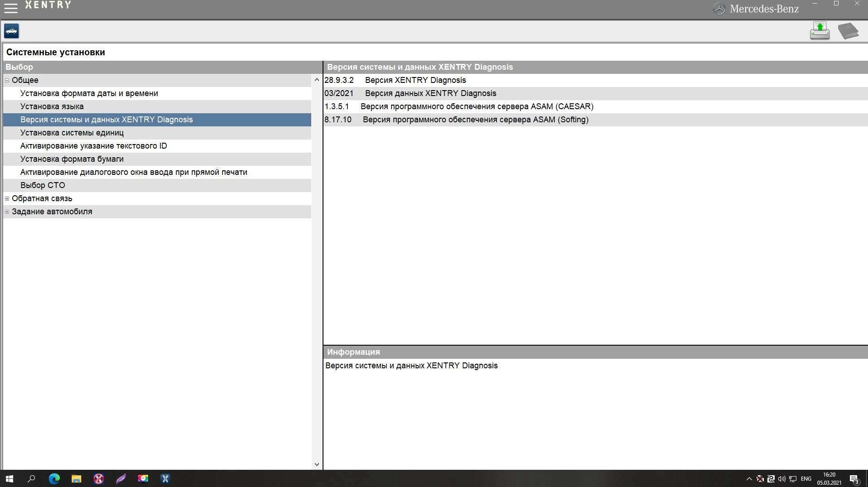Click the cable connection tray icon

click(x=771, y=479)
